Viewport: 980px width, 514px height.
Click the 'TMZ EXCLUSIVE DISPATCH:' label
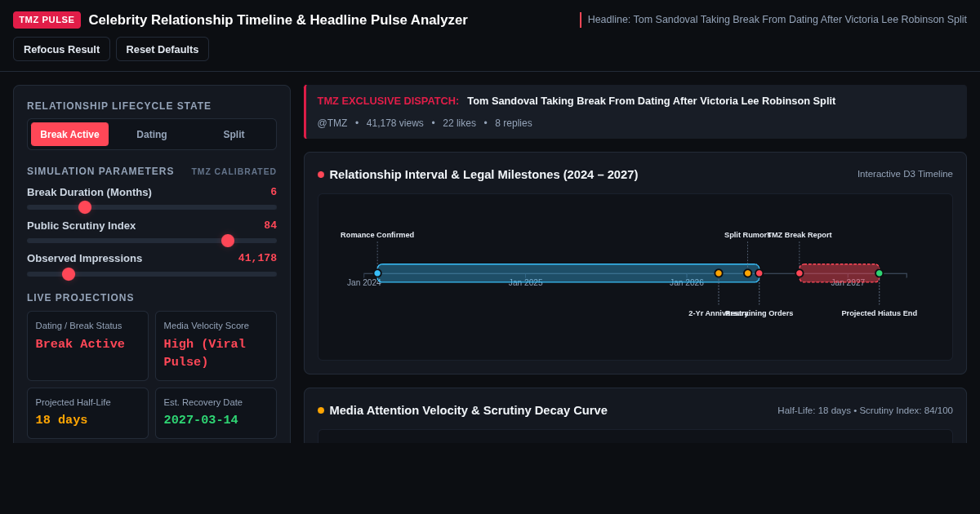388,101
